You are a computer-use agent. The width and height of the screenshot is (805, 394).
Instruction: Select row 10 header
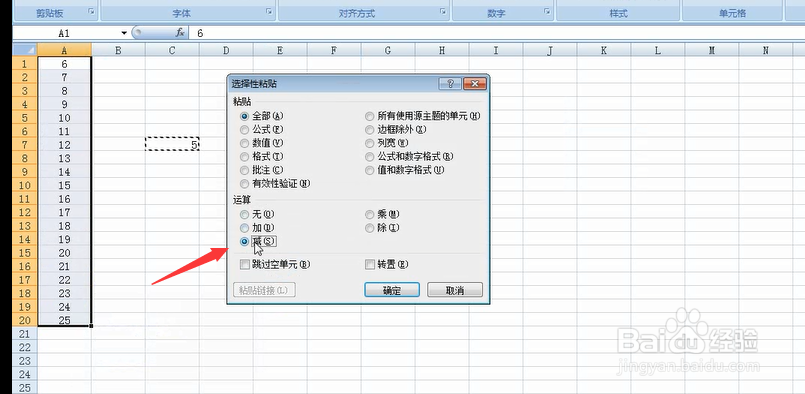point(25,185)
